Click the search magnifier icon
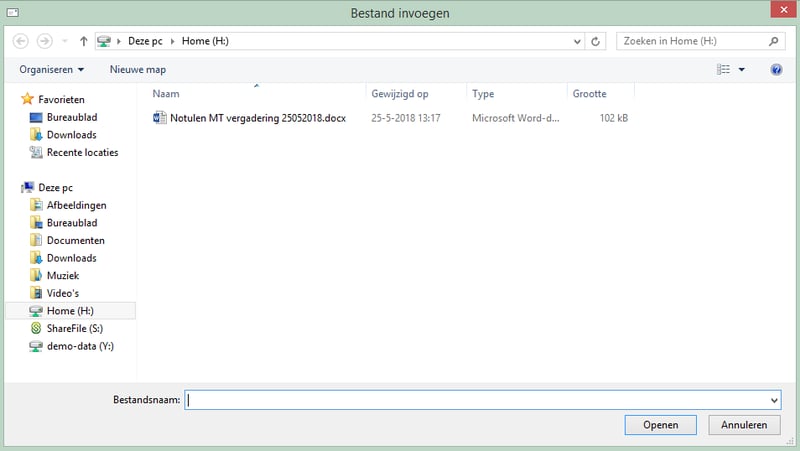The height and width of the screenshot is (451, 800). (x=773, y=41)
